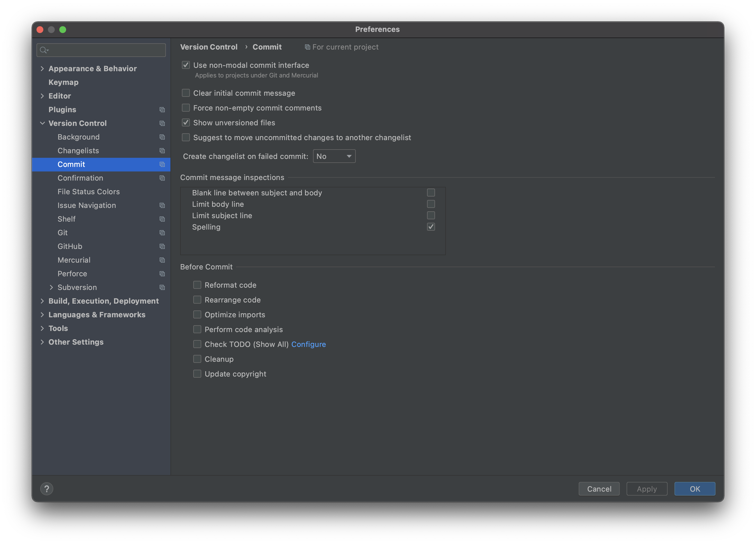Toggle Limit subject line inspection checkbox

[431, 216]
